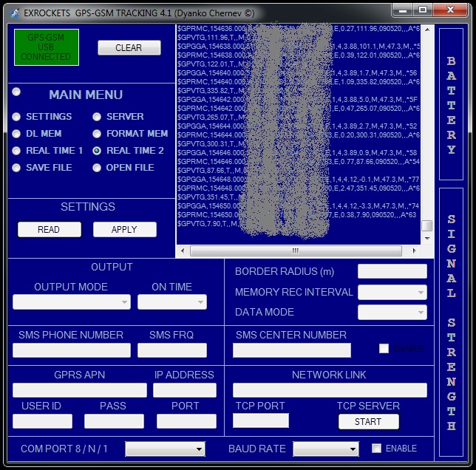Open the COM PORT dropdown
Screen dimensions: 476x470
tap(165, 449)
